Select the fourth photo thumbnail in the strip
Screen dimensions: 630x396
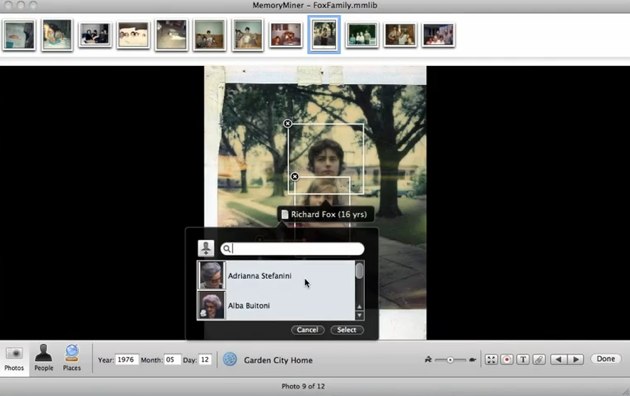click(133, 35)
